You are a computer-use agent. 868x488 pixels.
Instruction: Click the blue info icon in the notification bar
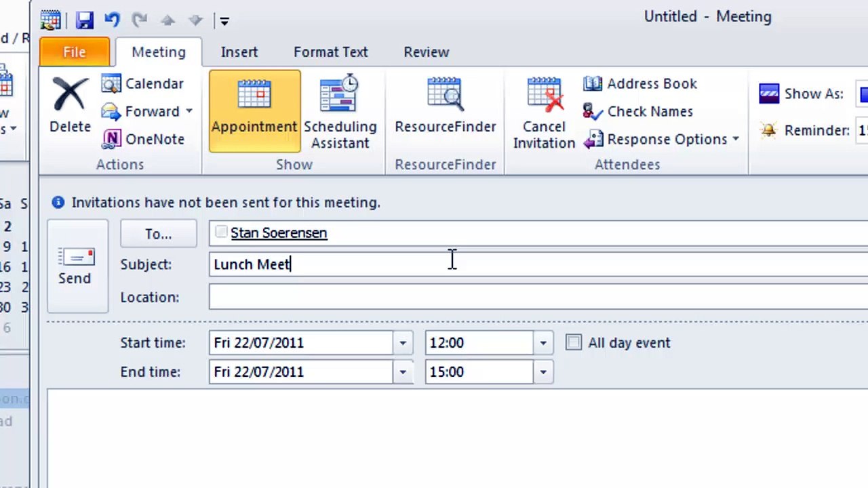[x=58, y=202]
